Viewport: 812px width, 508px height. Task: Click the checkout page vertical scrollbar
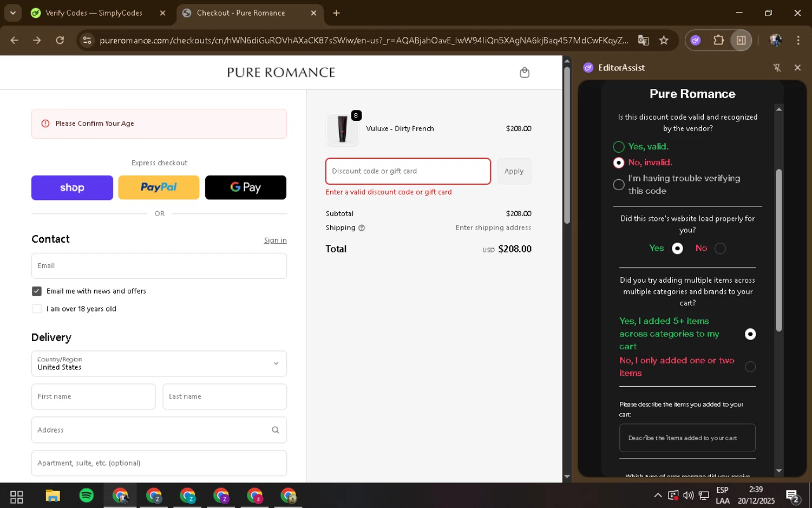567,145
